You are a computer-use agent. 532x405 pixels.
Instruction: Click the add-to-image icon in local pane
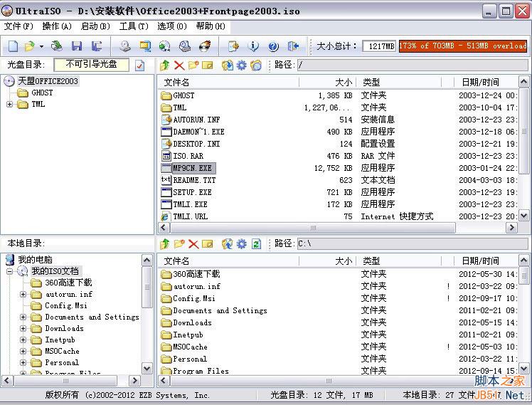tap(228, 243)
